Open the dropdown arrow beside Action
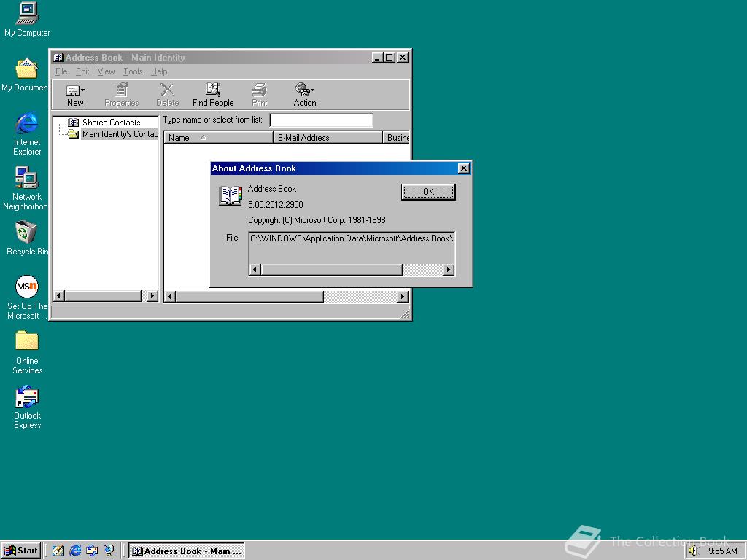The width and height of the screenshot is (747, 560). (x=312, y=90)
